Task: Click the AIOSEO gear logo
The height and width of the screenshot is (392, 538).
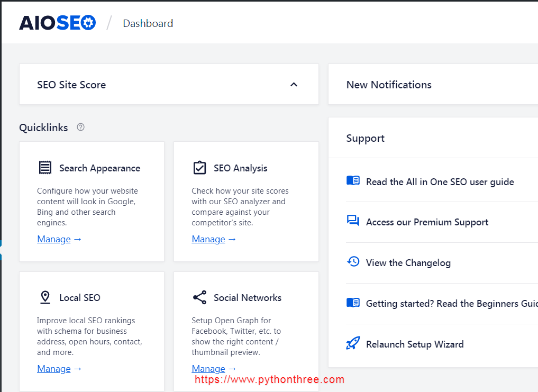Action: coord(88,22)
